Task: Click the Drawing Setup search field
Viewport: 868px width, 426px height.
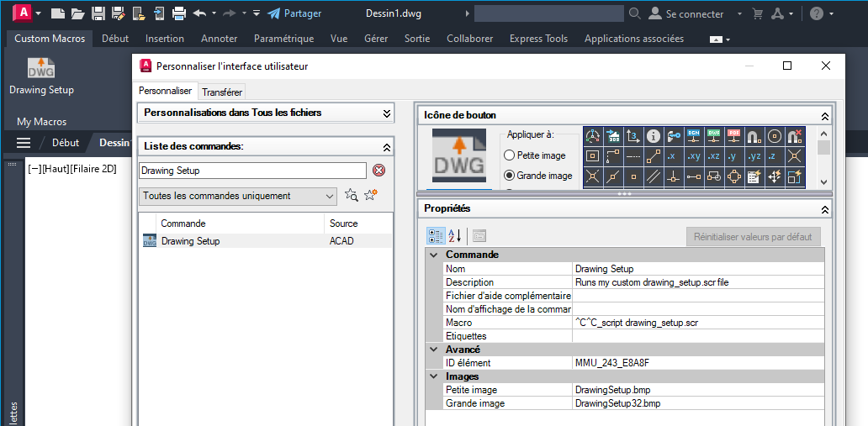Action: 252,171
